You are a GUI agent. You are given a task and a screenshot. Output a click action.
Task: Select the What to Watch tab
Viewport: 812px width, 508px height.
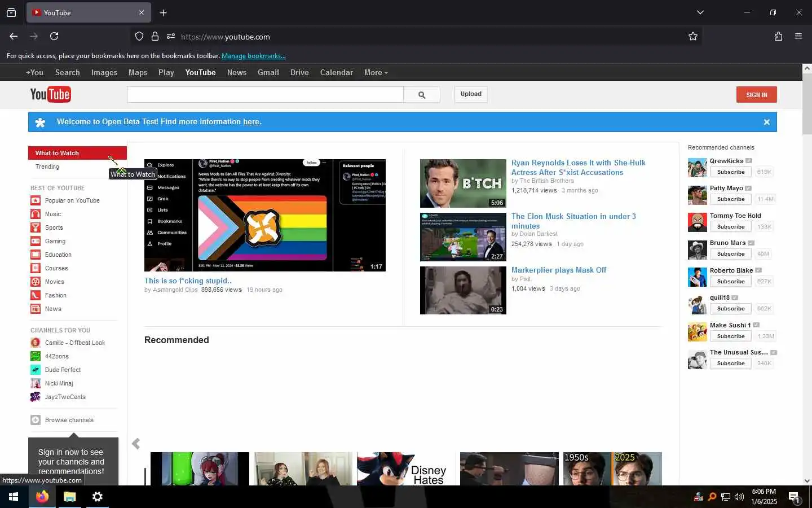(77, 153)
